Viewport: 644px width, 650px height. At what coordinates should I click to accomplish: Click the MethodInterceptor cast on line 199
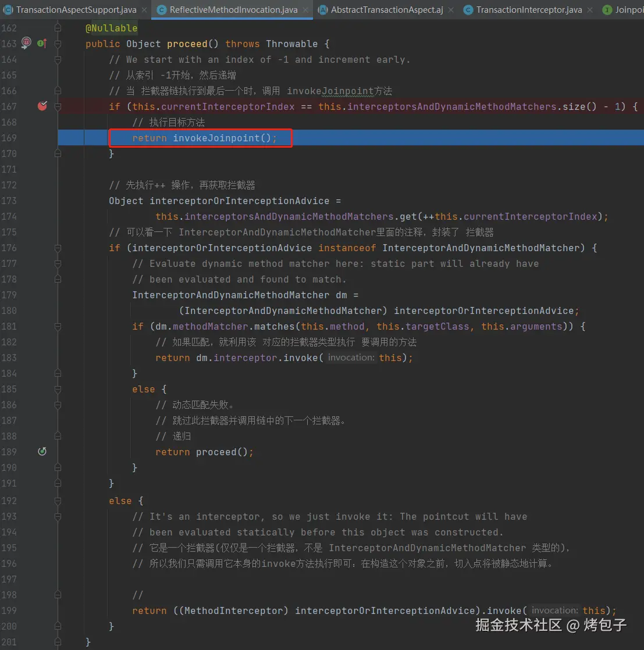(x=233, y=610)
